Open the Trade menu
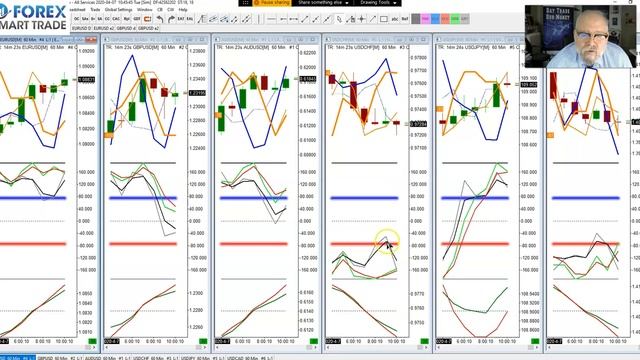This screenshot has width=640, height=360. coord(95,9)
